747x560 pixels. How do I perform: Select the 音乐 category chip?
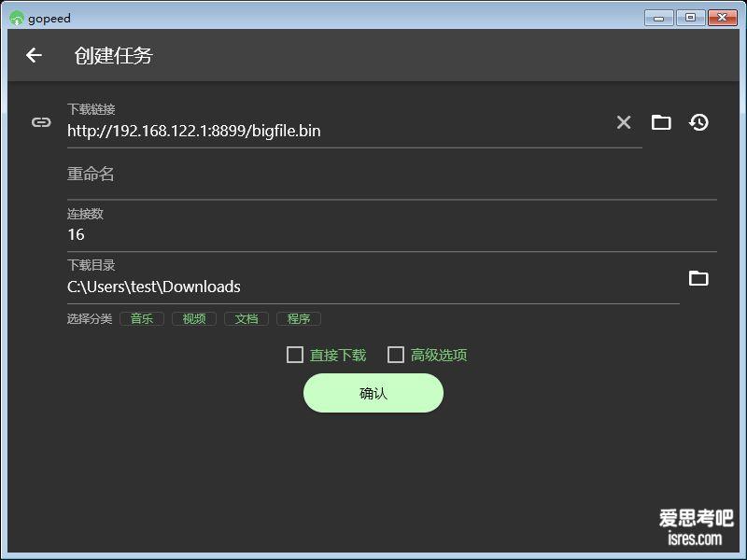tap(142, 318)
